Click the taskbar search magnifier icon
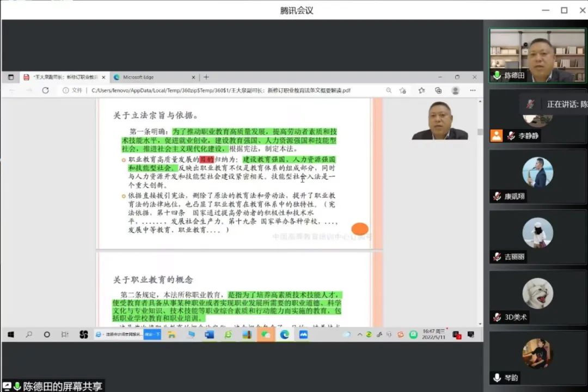This screenshot has height=392, width=588. (x=29, y=334)
